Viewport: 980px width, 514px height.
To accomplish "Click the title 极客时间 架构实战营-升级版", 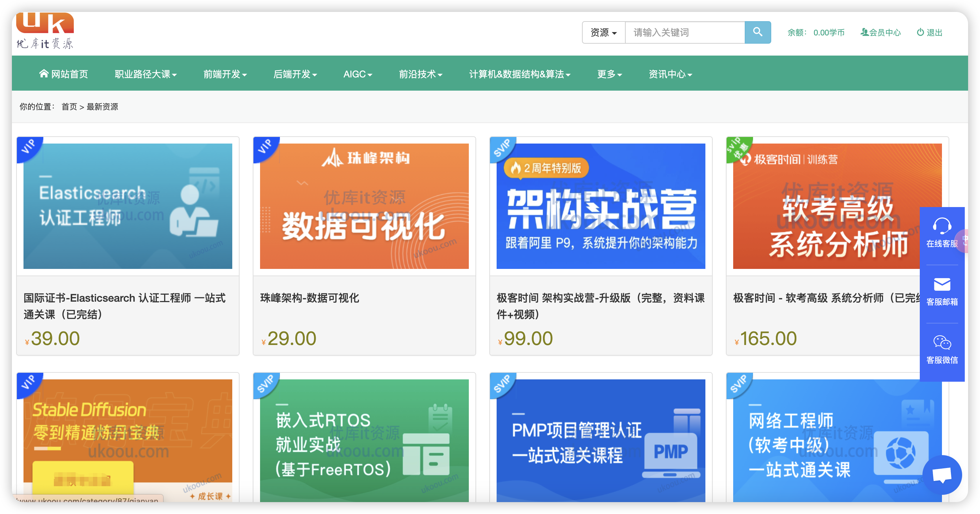I will point(601,306).
